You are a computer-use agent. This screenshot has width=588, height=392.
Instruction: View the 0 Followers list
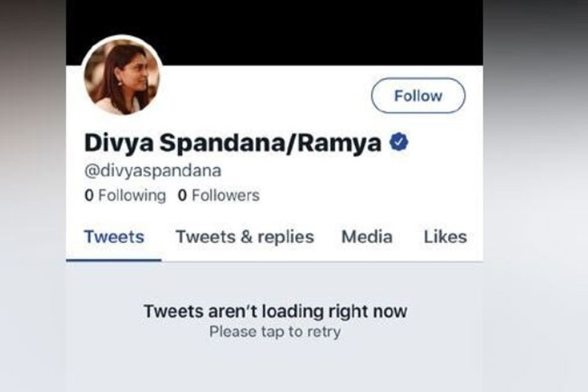pos(219,195)
